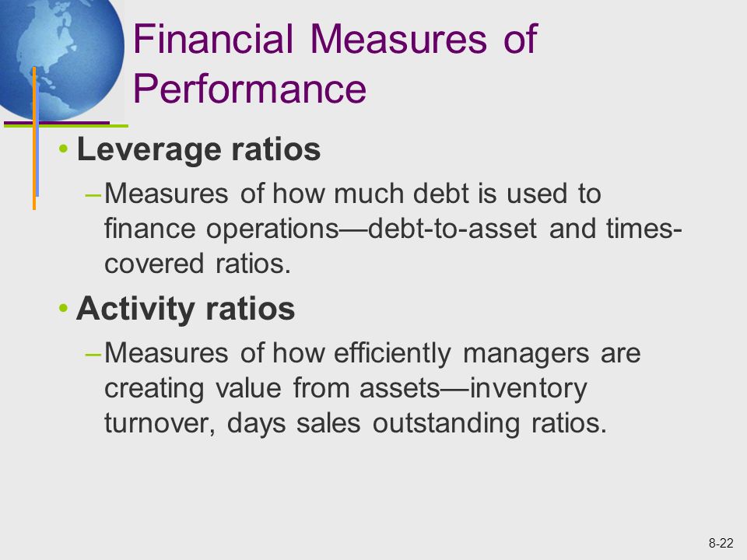This screenshot has height=560, width=747.
Task: Click the purple horizontal line under the globe
Action: [x=57, y=123]
